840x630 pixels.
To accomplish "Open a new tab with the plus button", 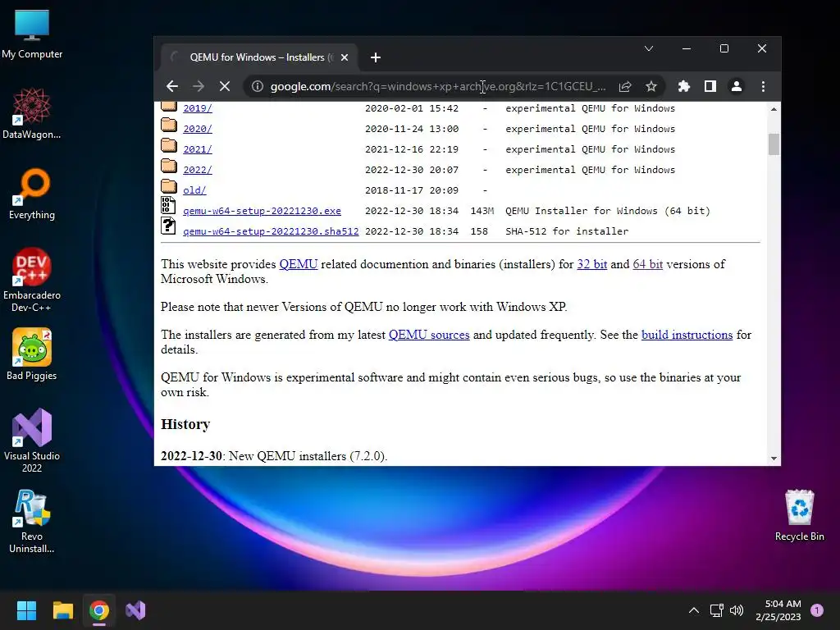I will pyautogui.click(x=376, y=57).
